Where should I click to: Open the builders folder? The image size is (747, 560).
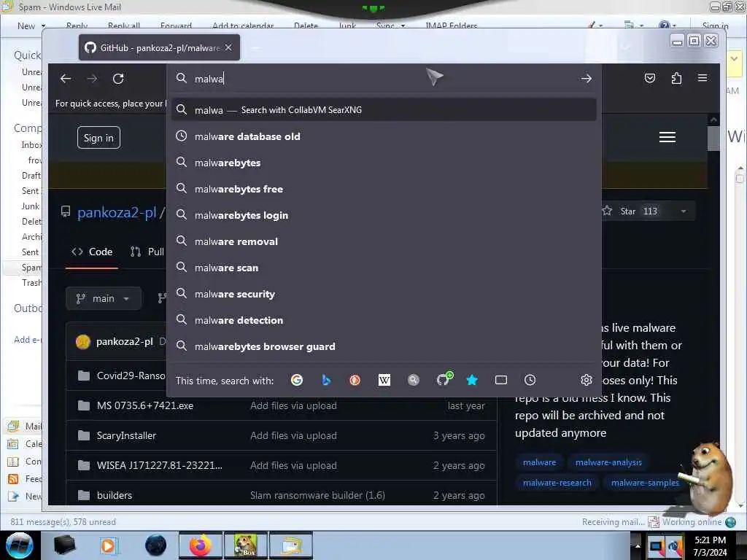pos(115,495)
